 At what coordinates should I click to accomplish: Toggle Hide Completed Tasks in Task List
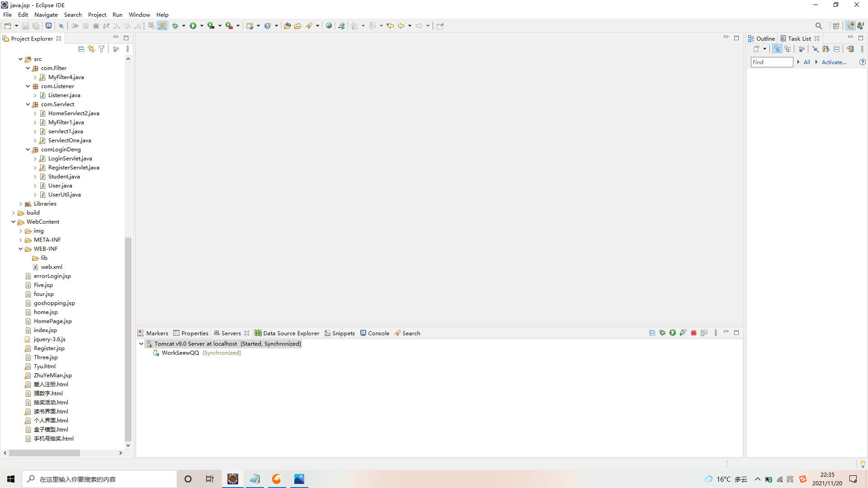tap(816, 49)
